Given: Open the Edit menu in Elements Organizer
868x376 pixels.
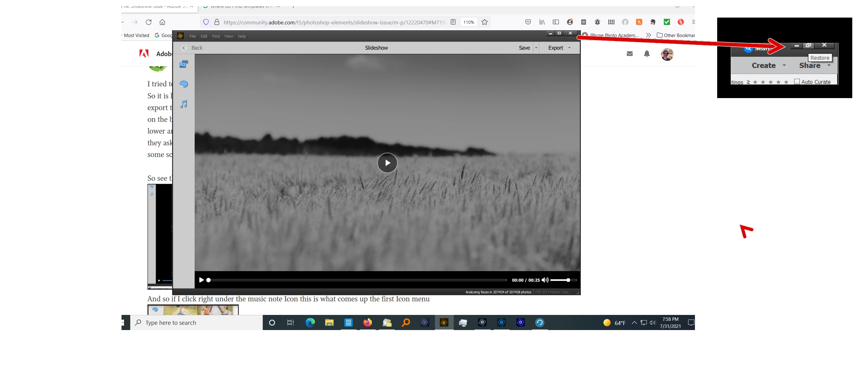Looking at the screenshot, I should pos(204,36).
